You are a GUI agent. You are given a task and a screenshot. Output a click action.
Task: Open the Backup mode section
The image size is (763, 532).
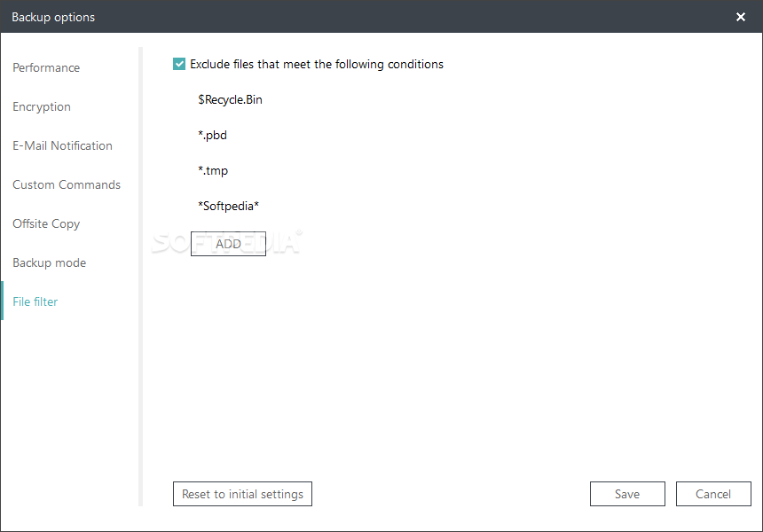tap(49, 262)
